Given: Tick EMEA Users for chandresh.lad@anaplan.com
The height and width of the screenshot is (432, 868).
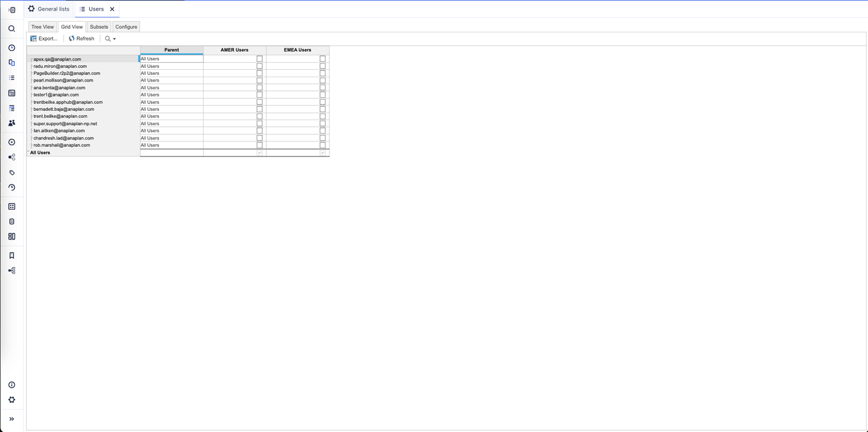Looking at the screenshot, I should (323, 138).
